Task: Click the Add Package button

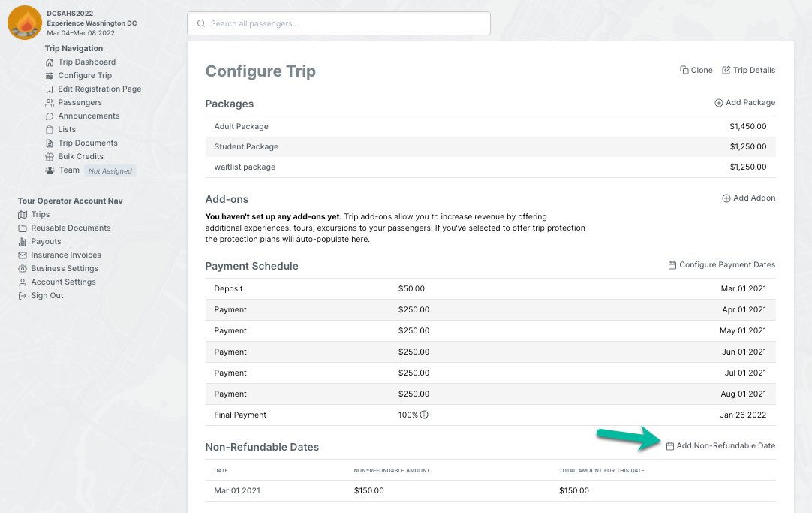Action: pos(744,102)
